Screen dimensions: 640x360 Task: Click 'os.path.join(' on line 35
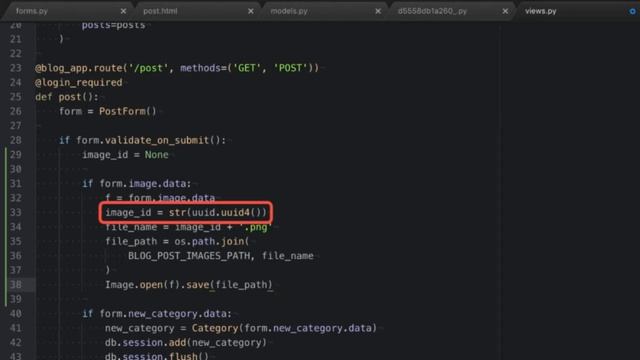coord(211,242)
